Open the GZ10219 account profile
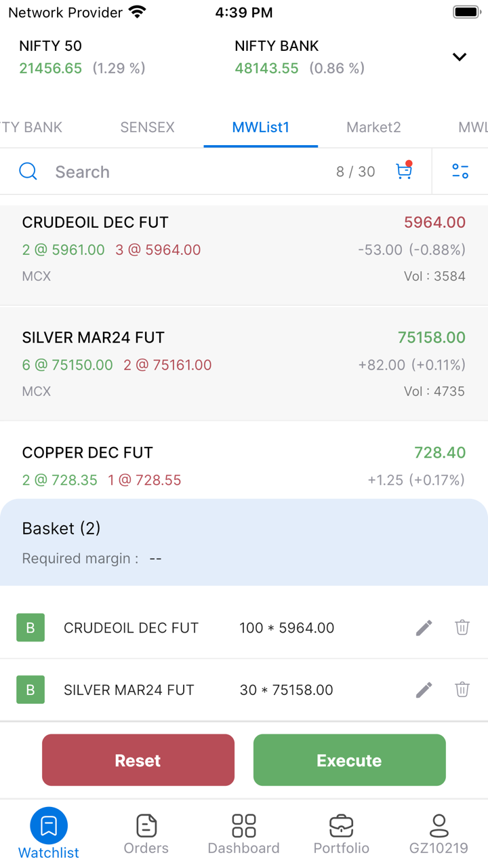The image size is (488, 868). pos(439,834)
